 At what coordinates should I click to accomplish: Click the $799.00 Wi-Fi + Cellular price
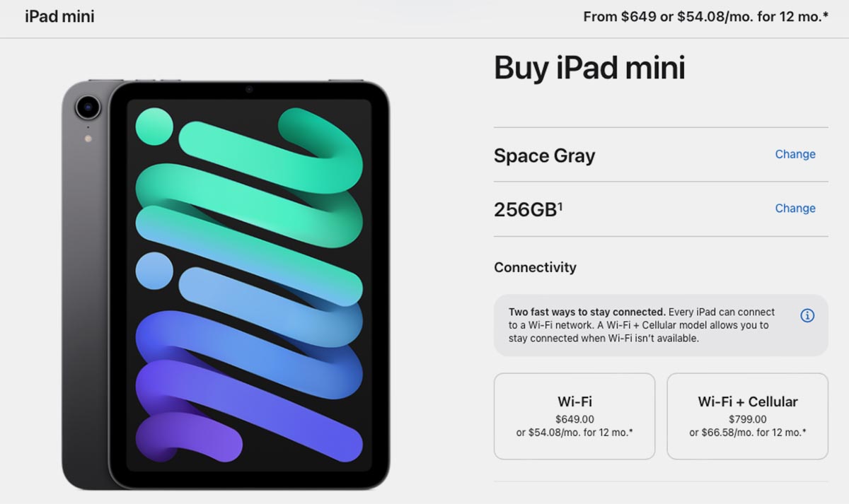[748, 418]
